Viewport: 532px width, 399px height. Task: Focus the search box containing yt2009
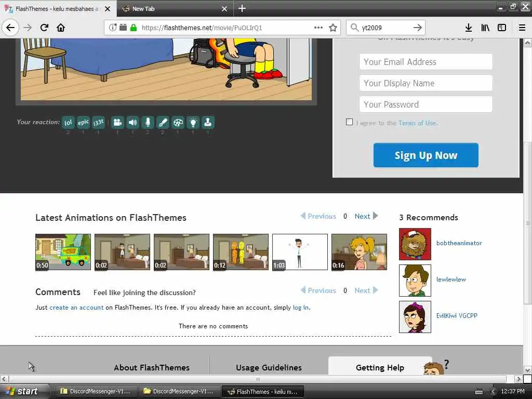coord(385,28)
